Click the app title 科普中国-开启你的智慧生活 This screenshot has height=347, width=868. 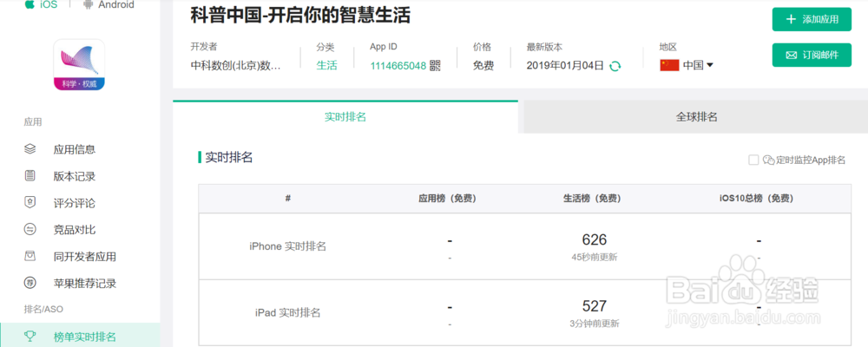pyautogui.click(x=300, y=16)
